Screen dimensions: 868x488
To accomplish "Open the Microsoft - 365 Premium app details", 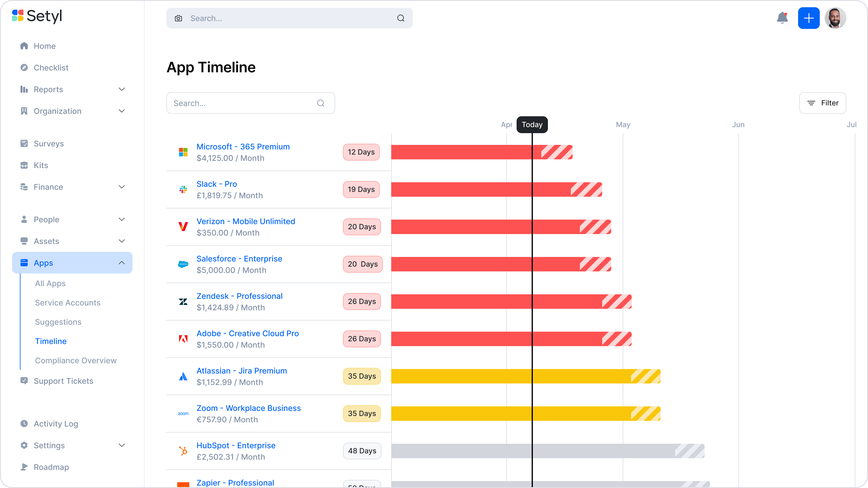I will tap(243, 146).
